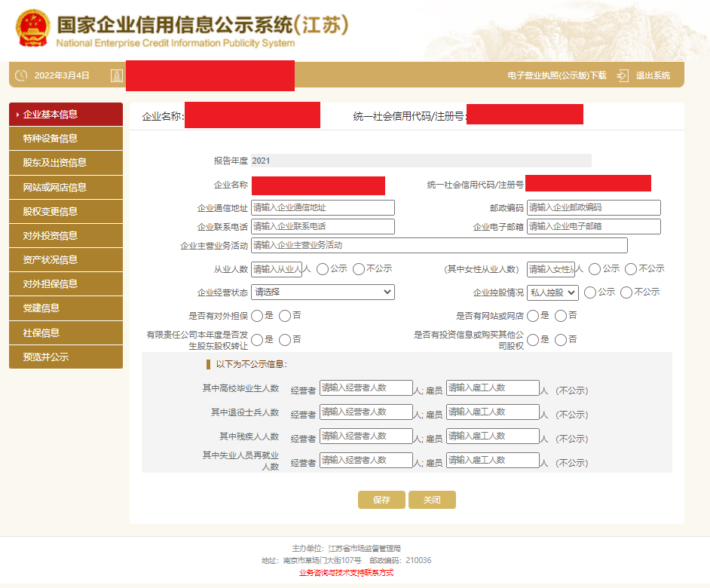The image size is (710, 588).
Task: Click the 企业通信地址 input field
Action: coord(323,208)
